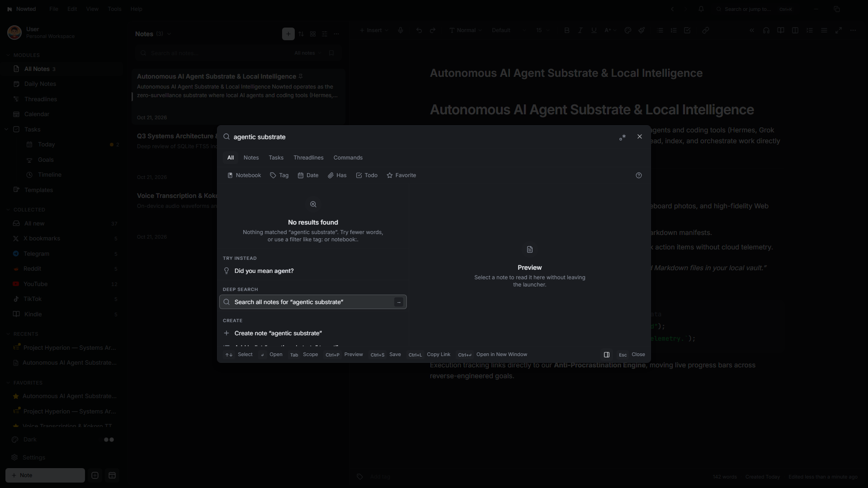Toggle italic formatting in editor toolbar

pyautogui.click(x=580, y=30)
